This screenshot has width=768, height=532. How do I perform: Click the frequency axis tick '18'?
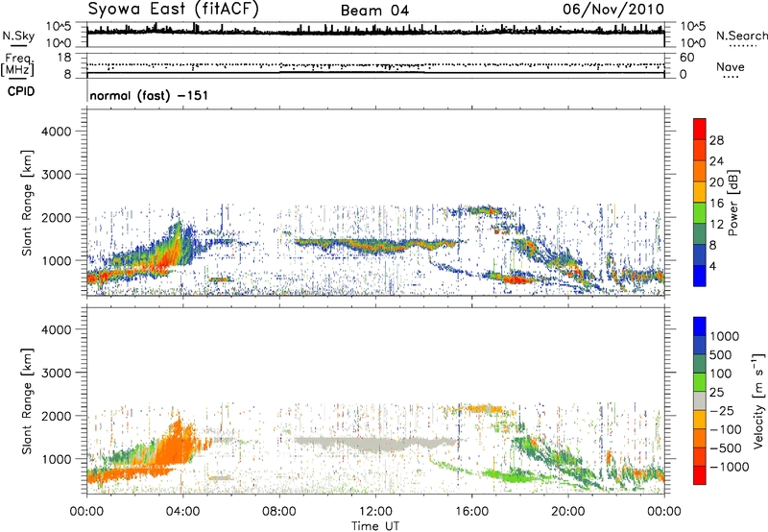coord(64,58)
